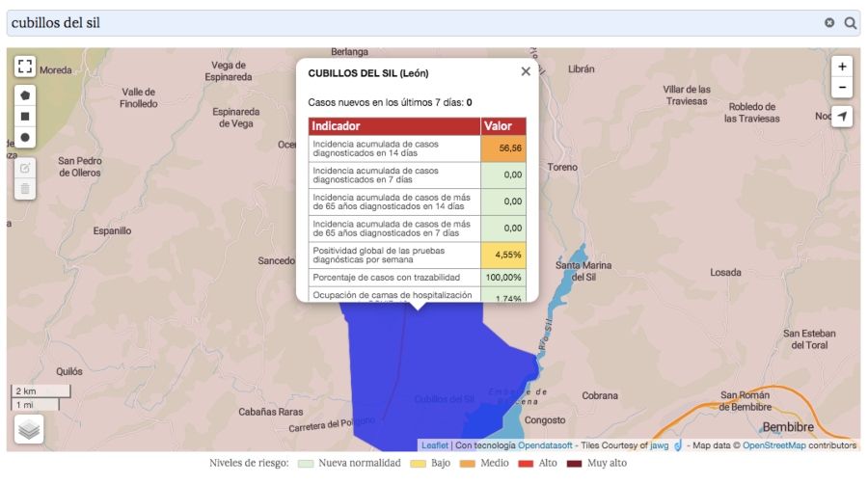This screenshot has height=484, width=868.
Task: Locate my position on map
Action: coord(842,117)
